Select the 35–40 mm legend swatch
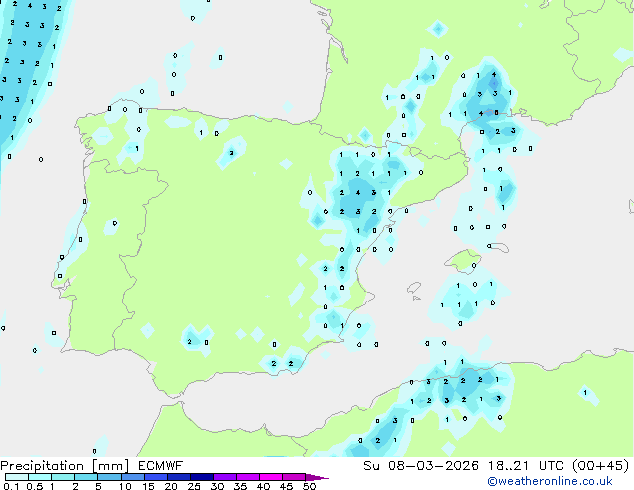The image size is (634, 490). click(248, 477)
